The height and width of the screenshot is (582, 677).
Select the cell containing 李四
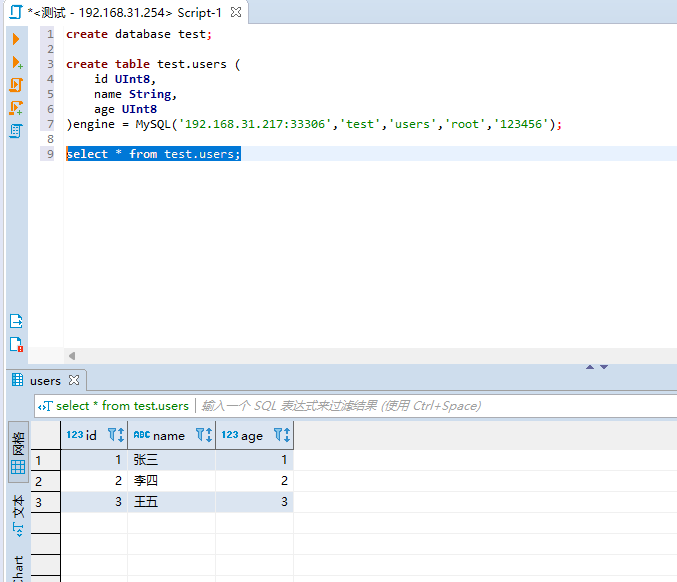click(x=171, y=481)
